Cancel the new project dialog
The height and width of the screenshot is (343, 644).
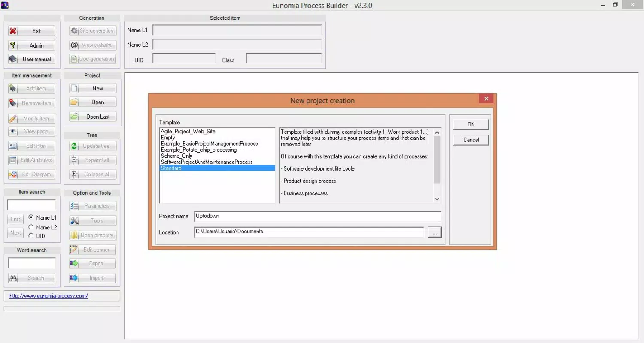point(471,140)
